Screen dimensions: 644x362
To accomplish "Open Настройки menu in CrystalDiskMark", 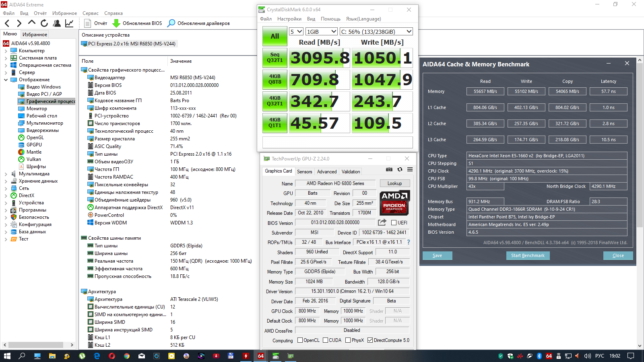I will [289, 19].
